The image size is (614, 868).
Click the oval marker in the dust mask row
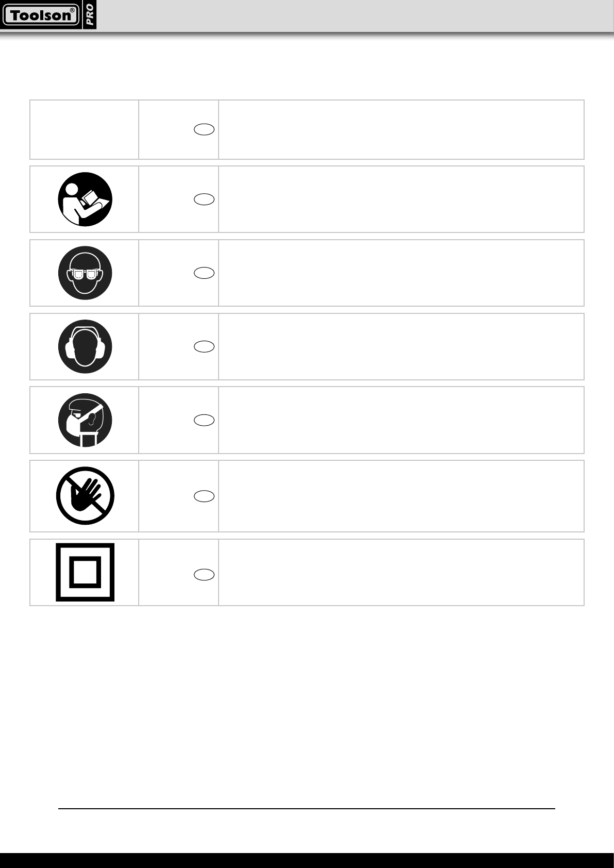(205, 420)
